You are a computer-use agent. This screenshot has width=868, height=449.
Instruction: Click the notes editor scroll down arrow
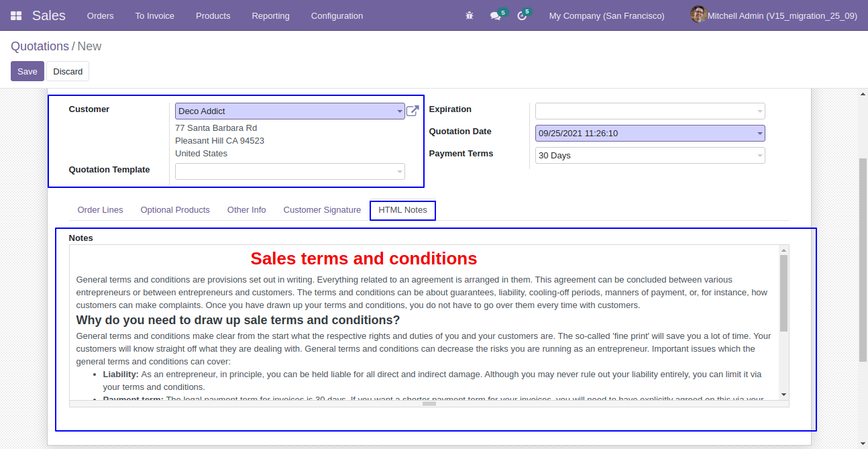(x=783, y=395)
